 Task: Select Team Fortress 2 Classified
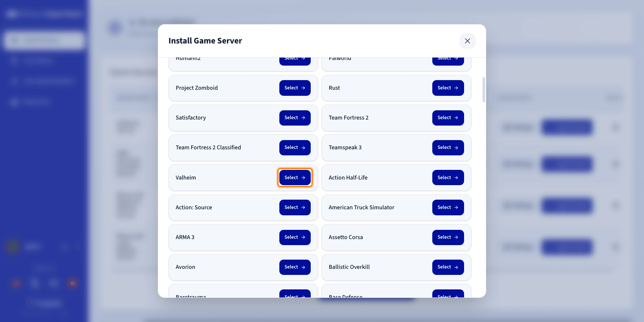295,148
